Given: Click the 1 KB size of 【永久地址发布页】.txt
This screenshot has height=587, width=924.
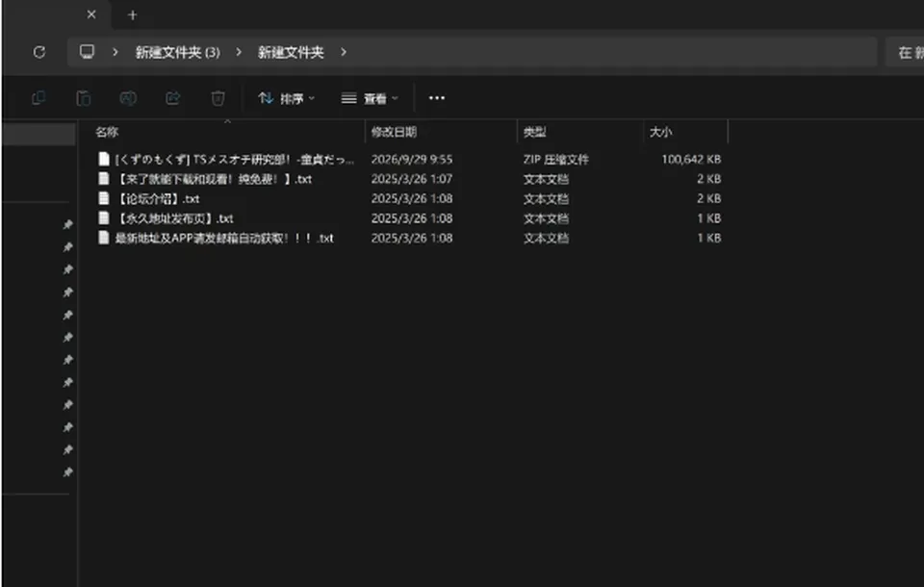Looking at the screenshot, I should [x=709, y=218].
